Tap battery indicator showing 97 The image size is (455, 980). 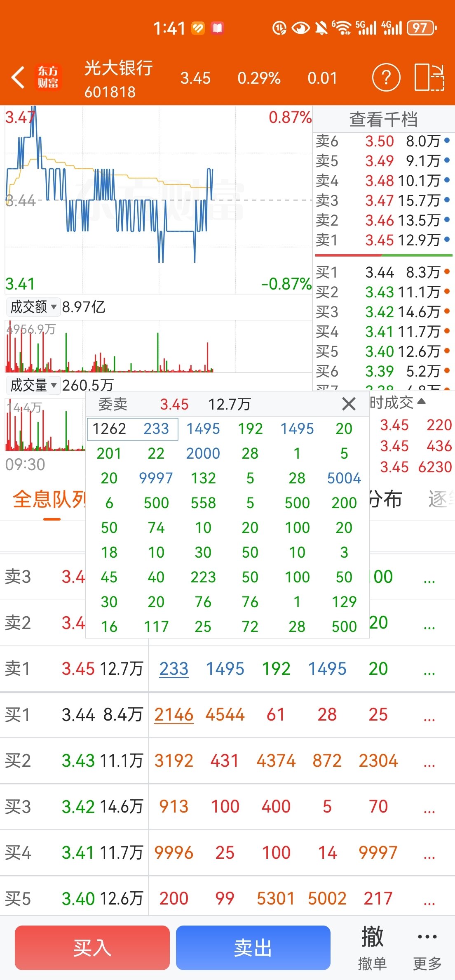[x=422, y=28]
